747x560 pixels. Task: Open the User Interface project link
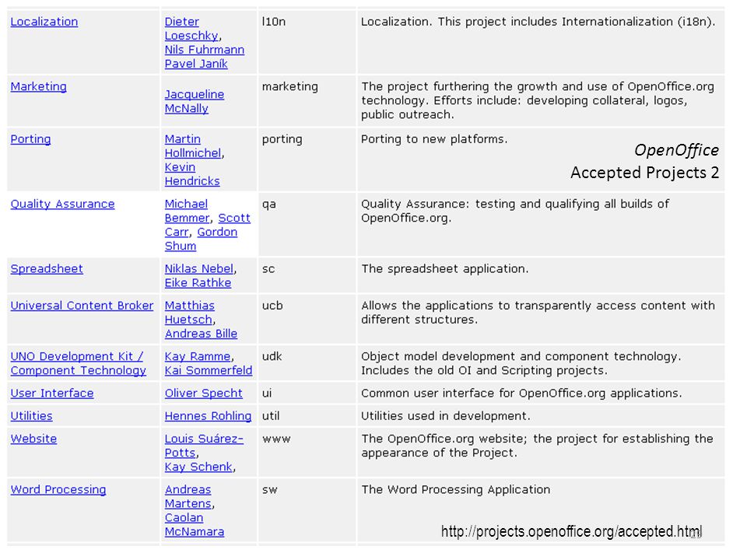pyautogui.click(x=52, y=394)
